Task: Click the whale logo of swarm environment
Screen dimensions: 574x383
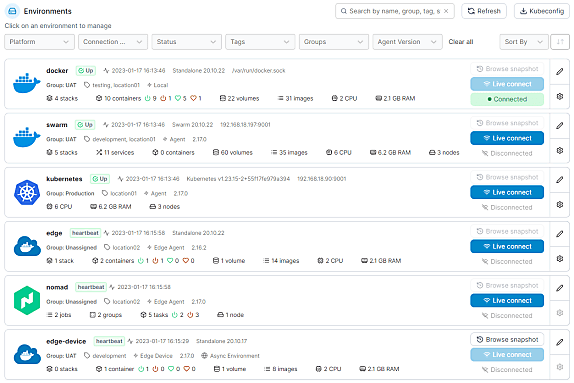Action: click(27, 138)
